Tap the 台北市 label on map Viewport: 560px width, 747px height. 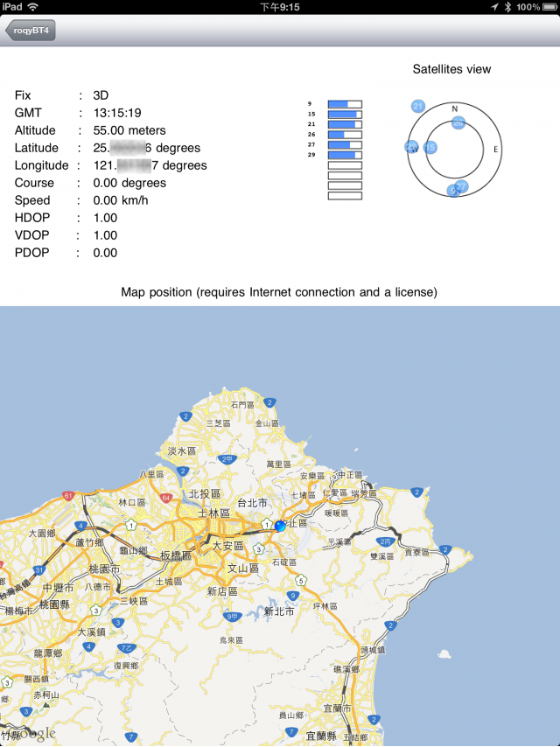coord(253,503)
